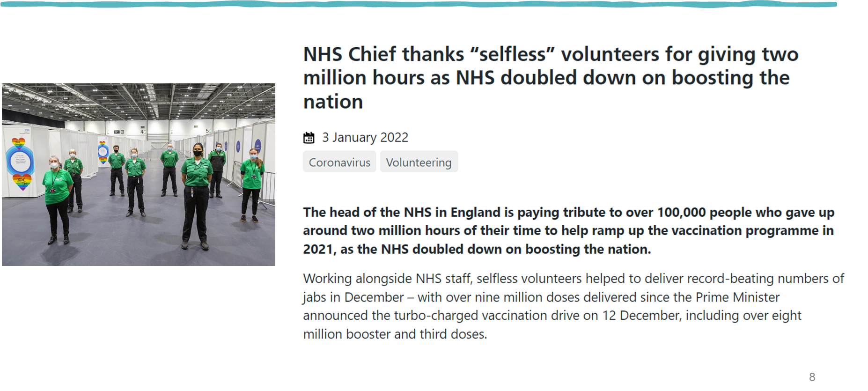
Task: Click the calendar icon beside the date
Action: tap(309, 138)
